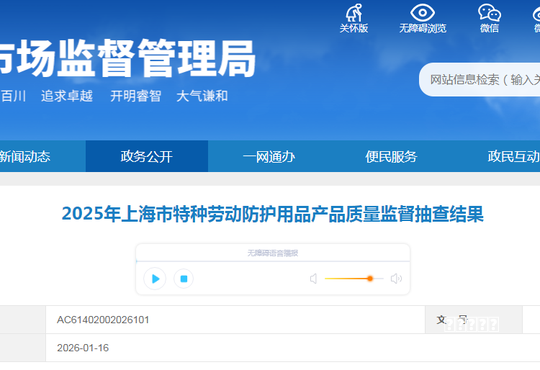This screenshot has height=370, width=540.
Task: Click the 2025年上海市特种劳动防护用品 article title
Action: click(273, 214)
